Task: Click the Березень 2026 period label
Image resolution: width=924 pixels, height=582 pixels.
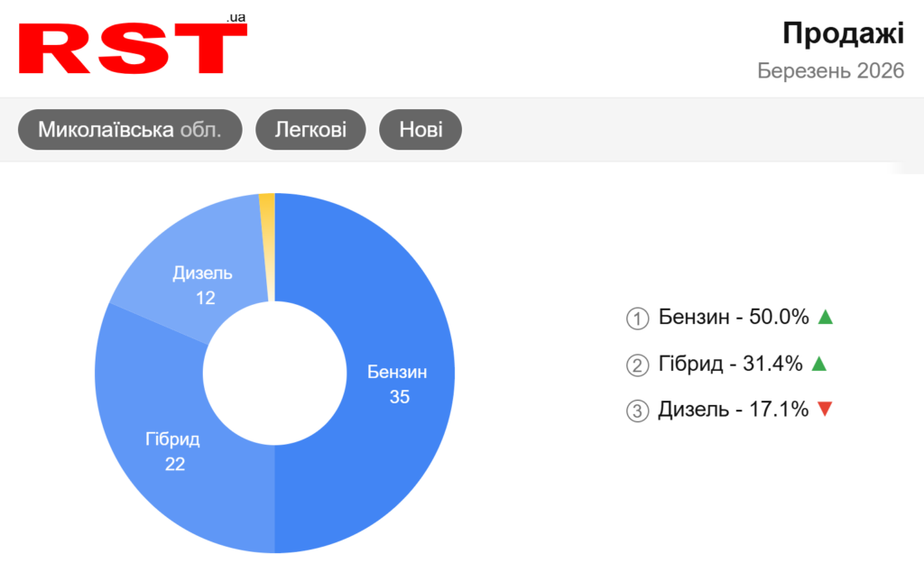Action: point(830,71)
